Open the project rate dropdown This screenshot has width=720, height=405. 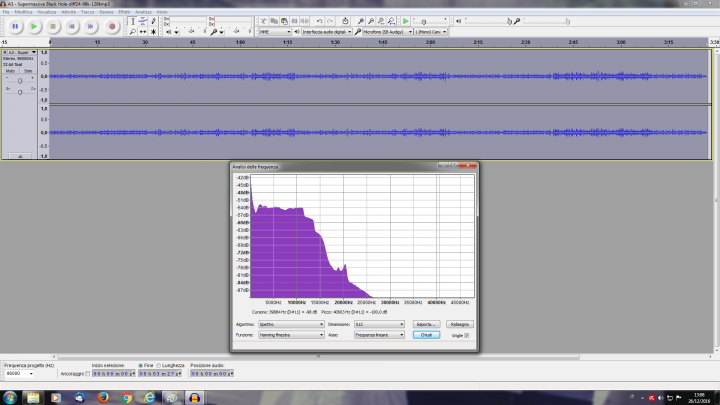coord(19,373)
